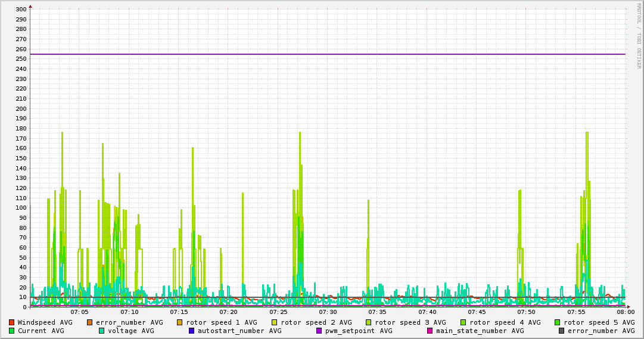
Task: Click the 07:30 time axis label
Action: coord(328,312)
